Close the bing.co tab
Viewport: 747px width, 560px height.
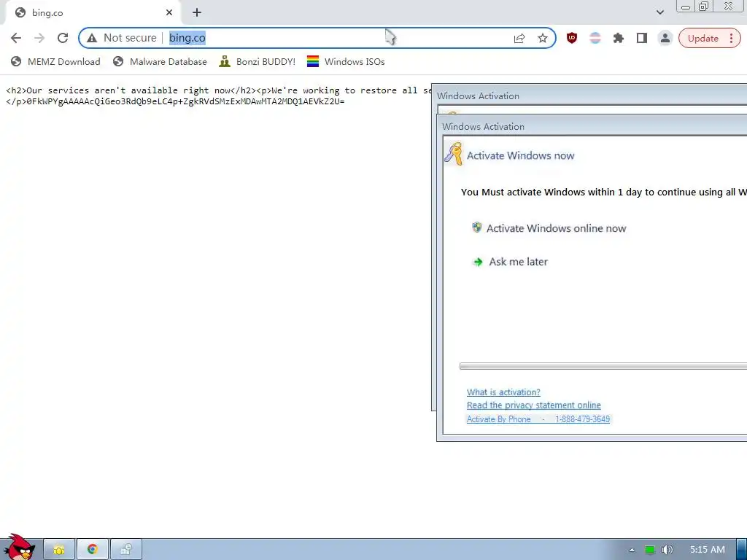coord(169,13)
